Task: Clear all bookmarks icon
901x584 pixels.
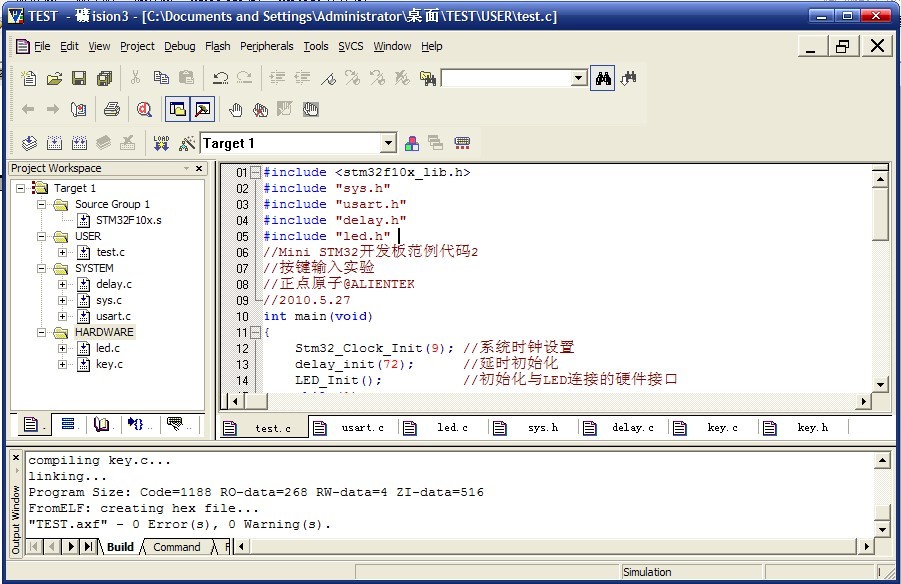Action: point(402,78)
